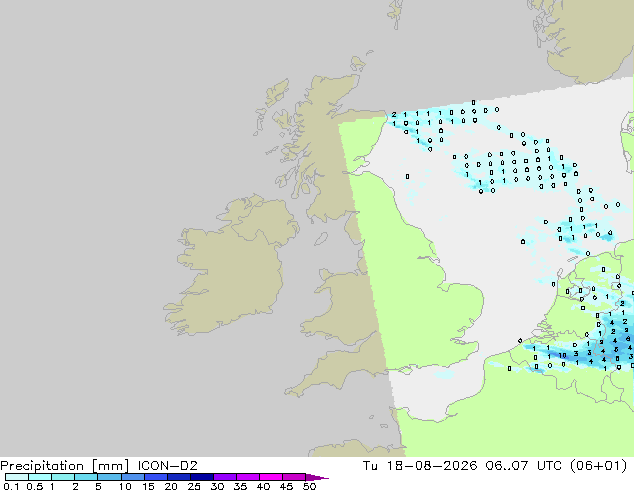Select the 50 mm arrow tip of the legend
The height and width of the screenshot is (490, 634).
[x=317, y=477]
